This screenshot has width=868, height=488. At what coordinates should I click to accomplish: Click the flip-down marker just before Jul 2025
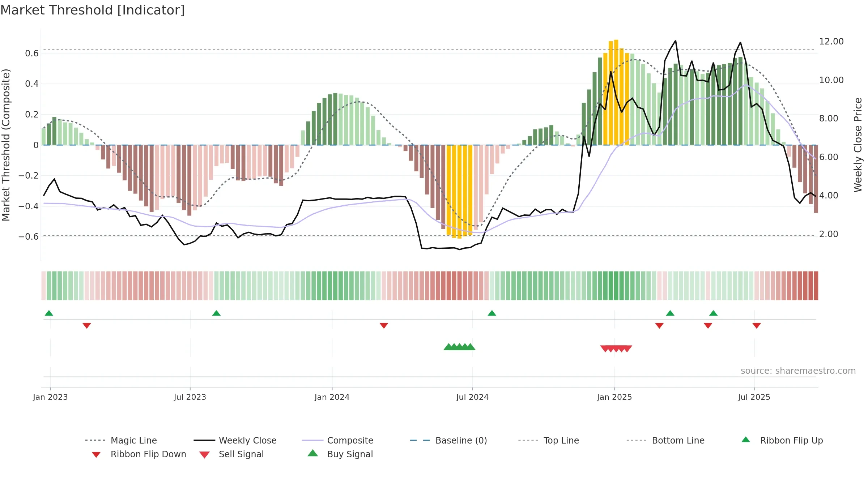(757, 326)
